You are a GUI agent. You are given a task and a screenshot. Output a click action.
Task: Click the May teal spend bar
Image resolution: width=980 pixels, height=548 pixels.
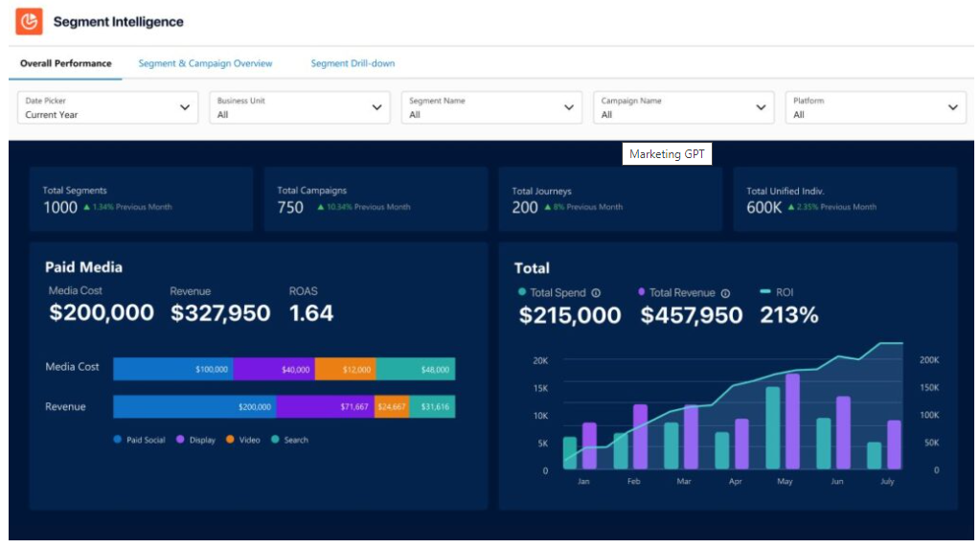773,428
